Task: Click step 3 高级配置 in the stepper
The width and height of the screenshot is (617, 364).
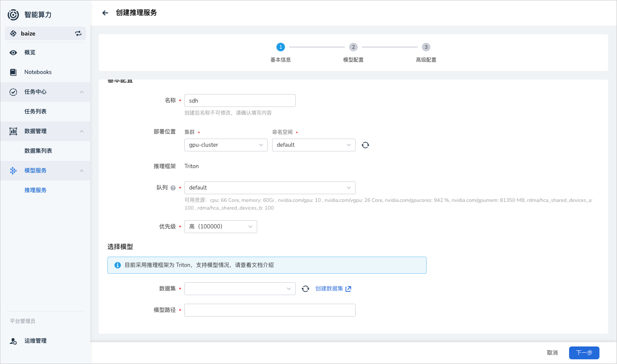Action: click(x=426, y=53)
